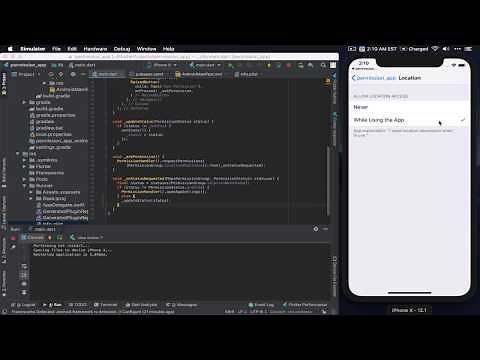This screenshot has width=480, height=360.
Task: Open the Apple menu
Action: click(10, 49)
